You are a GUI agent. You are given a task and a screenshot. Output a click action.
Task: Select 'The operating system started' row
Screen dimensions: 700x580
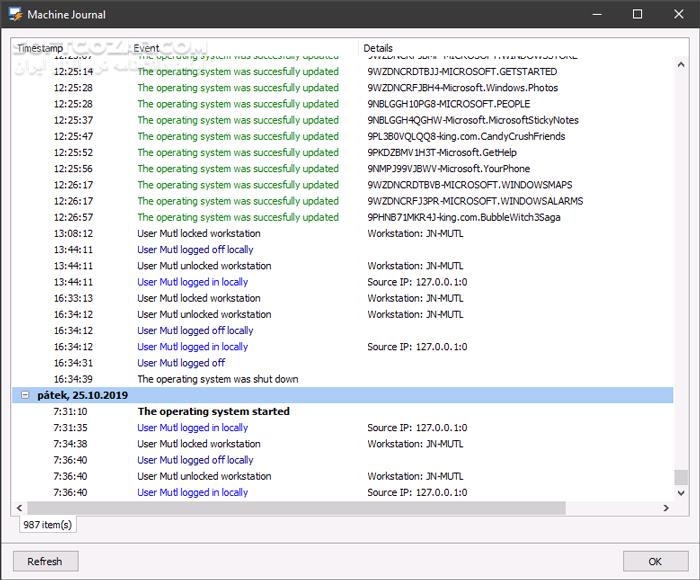click(343, 411)
